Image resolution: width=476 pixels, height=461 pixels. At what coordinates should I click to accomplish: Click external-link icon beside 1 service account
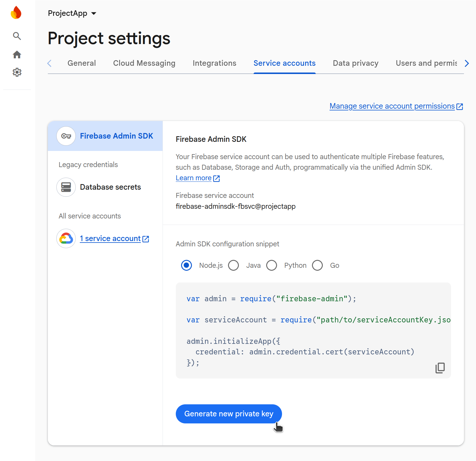(146, 239)
